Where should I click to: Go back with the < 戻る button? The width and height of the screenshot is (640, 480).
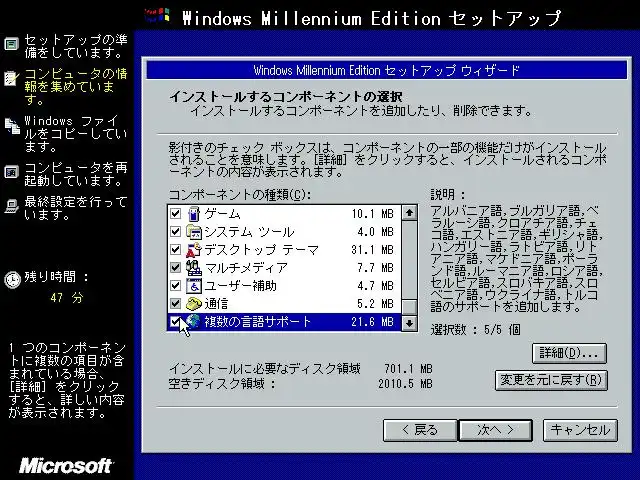(x=420, y=430)
